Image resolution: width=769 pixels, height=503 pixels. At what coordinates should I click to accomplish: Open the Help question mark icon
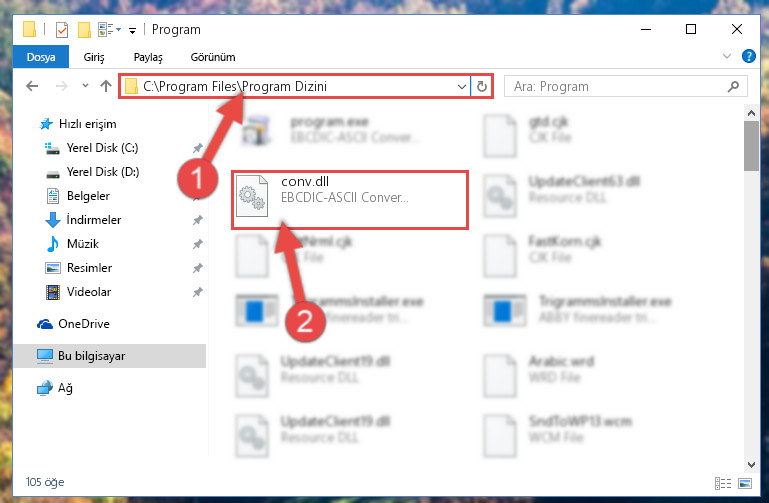pyautogui.click(x=748, y=56)
